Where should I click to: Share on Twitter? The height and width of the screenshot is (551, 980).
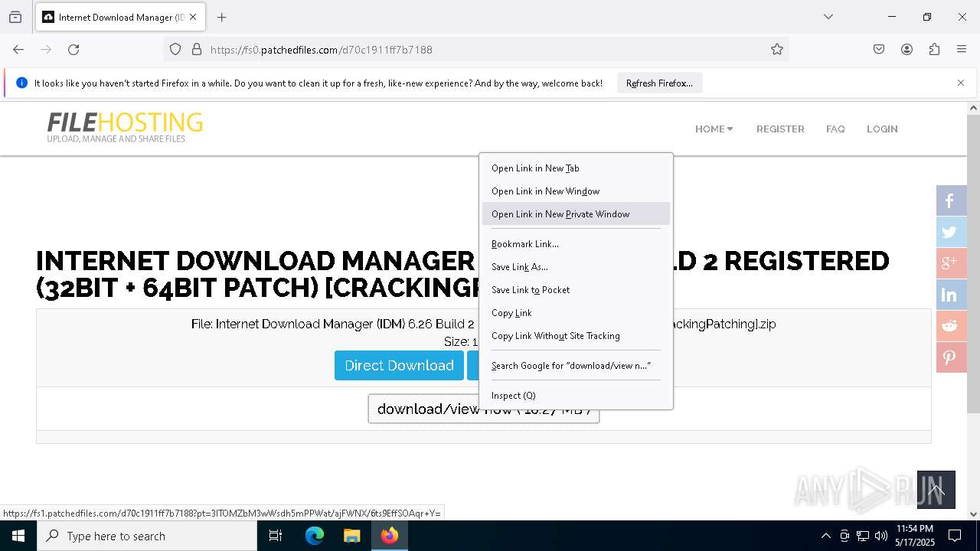pos(950,232)
